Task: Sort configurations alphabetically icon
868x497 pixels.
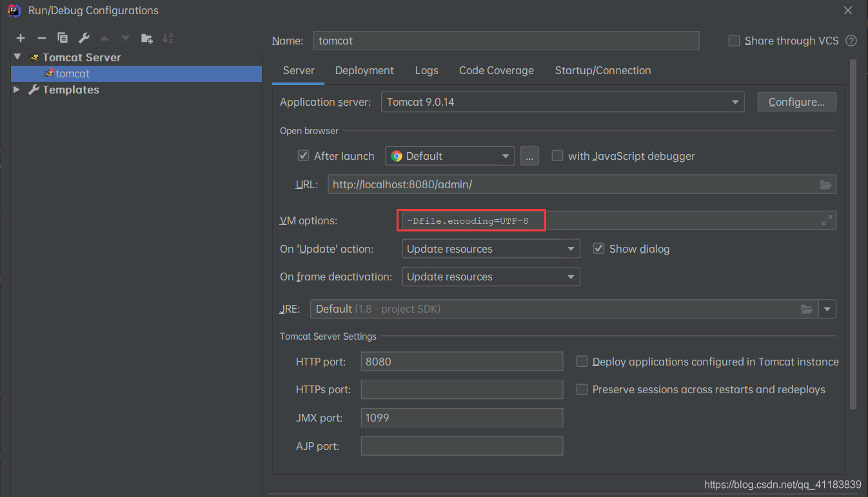Action: pos(168,38)
